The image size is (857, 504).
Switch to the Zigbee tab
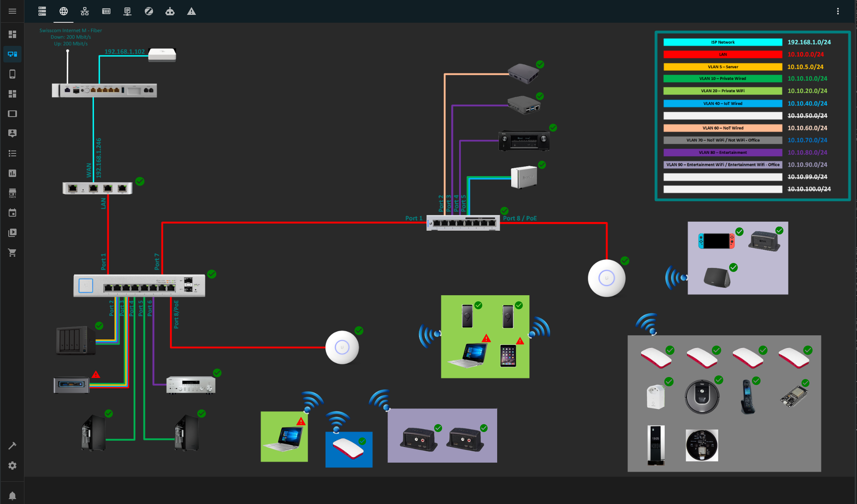pyautogui.click(x=149, y=11)
